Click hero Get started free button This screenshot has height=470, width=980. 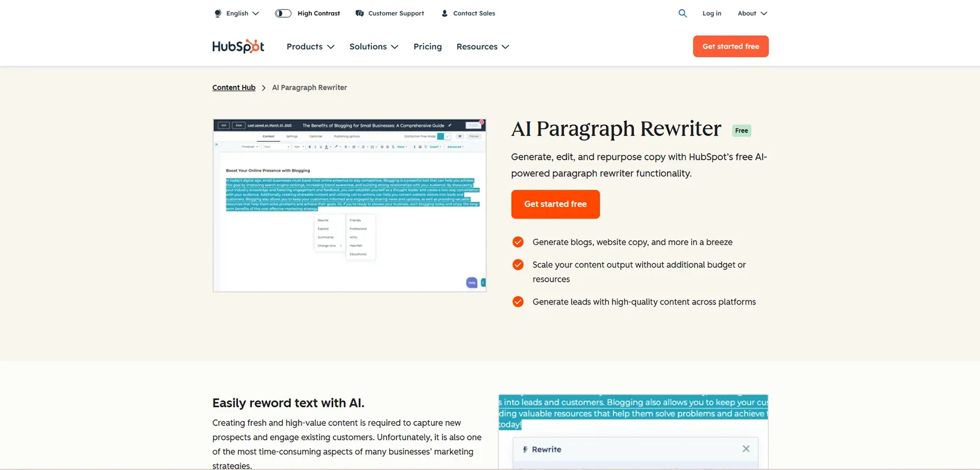tap(555, 204)
